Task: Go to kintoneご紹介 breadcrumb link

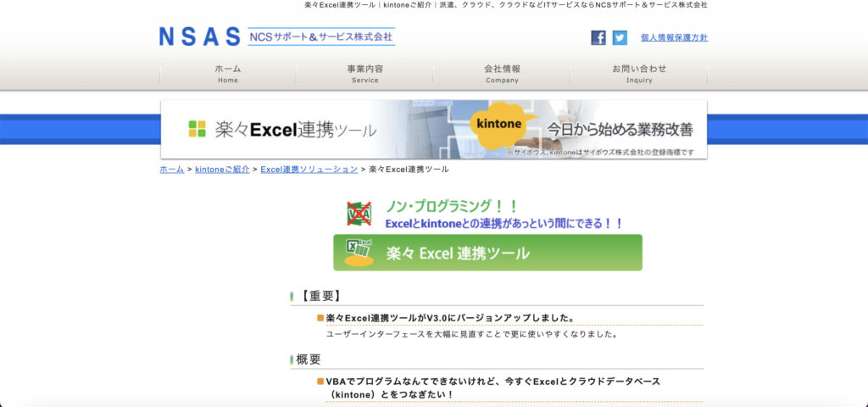Action: [222, 170]
